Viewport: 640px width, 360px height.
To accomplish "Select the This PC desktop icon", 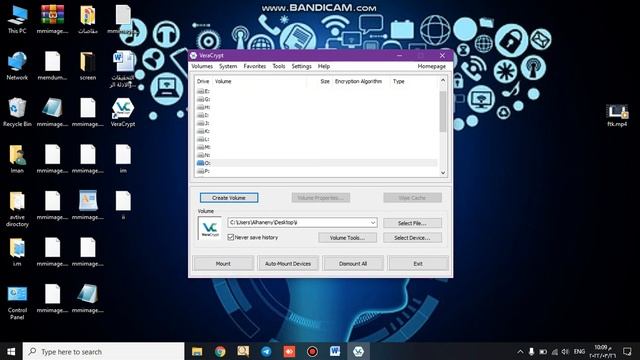I will (17, 19).
